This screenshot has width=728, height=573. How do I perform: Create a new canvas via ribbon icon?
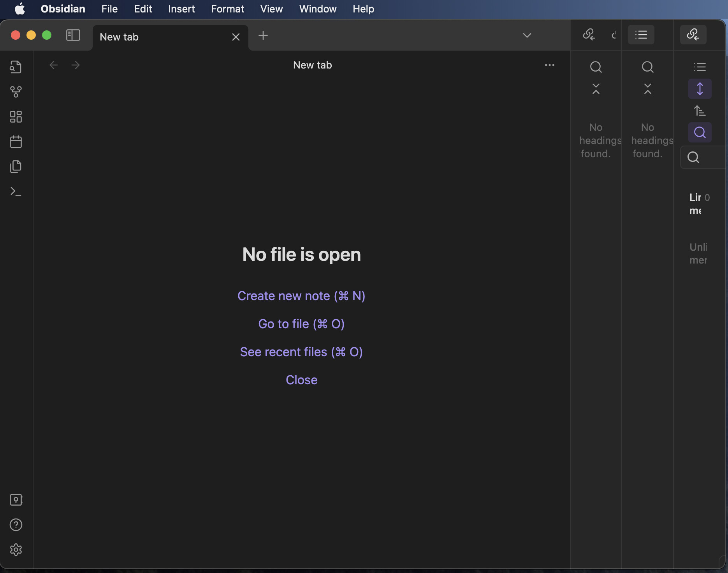pyautogui.click(x=16, y=117)
